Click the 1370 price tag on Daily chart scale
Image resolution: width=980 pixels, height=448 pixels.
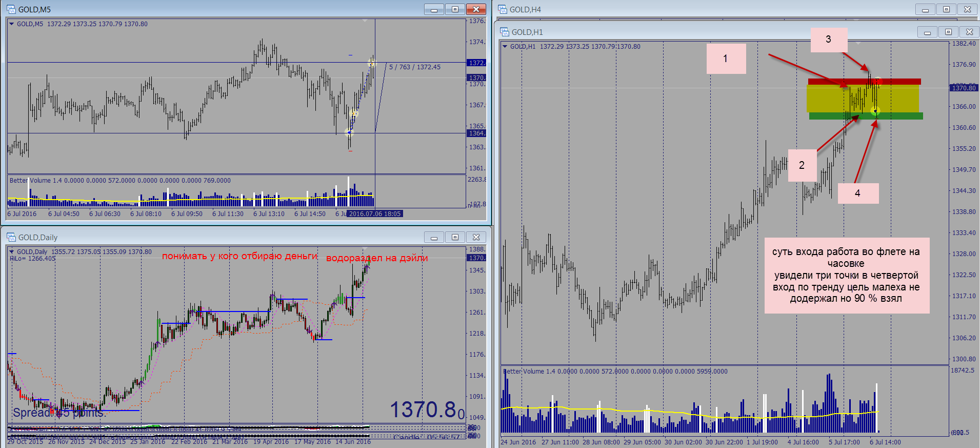coord(476,258)
